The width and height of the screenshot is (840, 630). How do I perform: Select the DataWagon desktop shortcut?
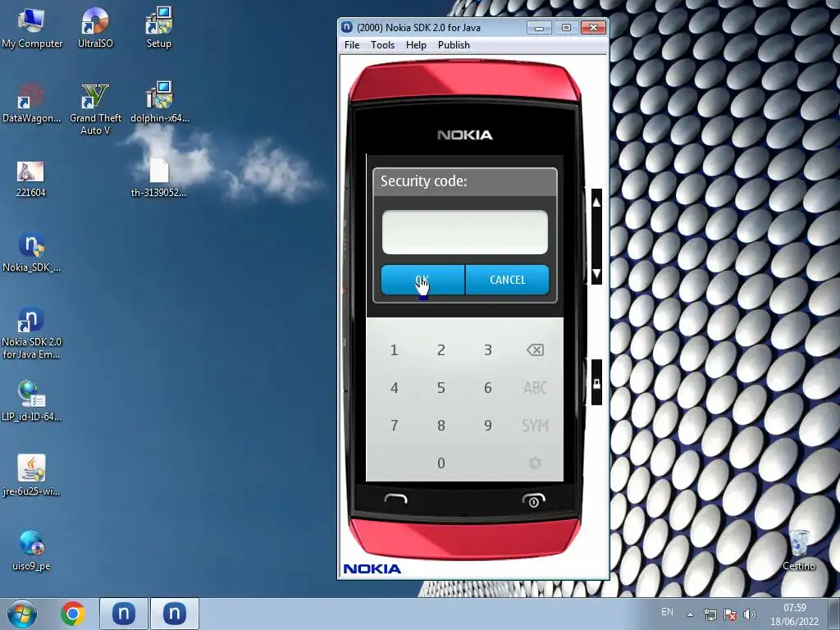coord(32,103)
